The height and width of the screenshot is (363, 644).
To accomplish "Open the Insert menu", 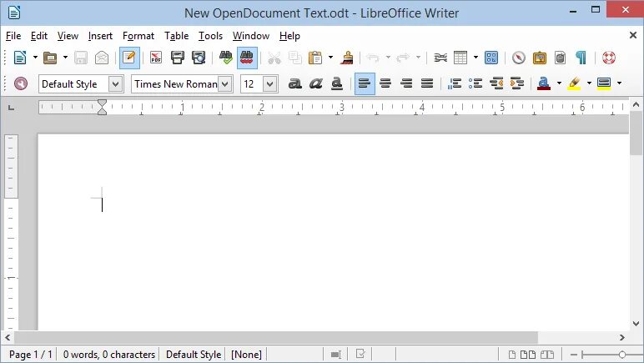I will 100,36.
